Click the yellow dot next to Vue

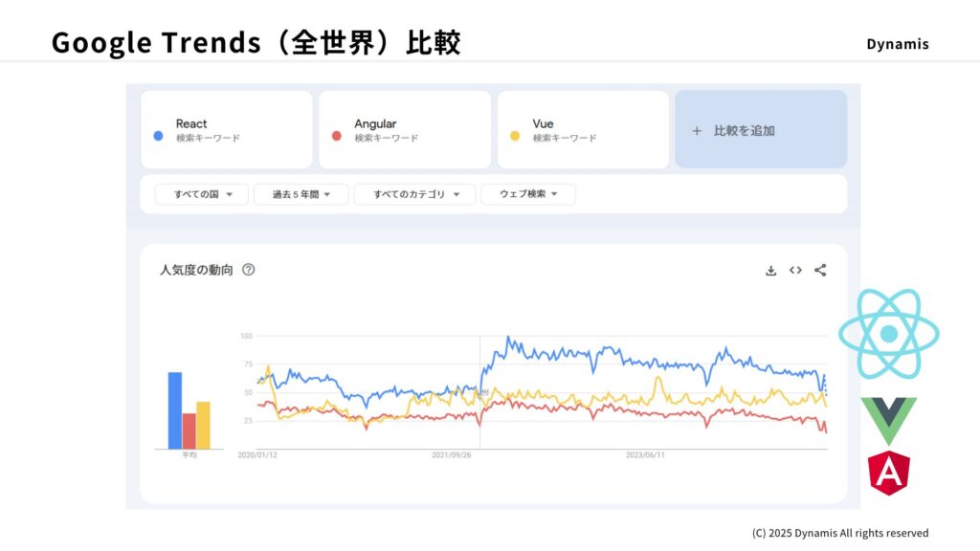tap(515, 136)
